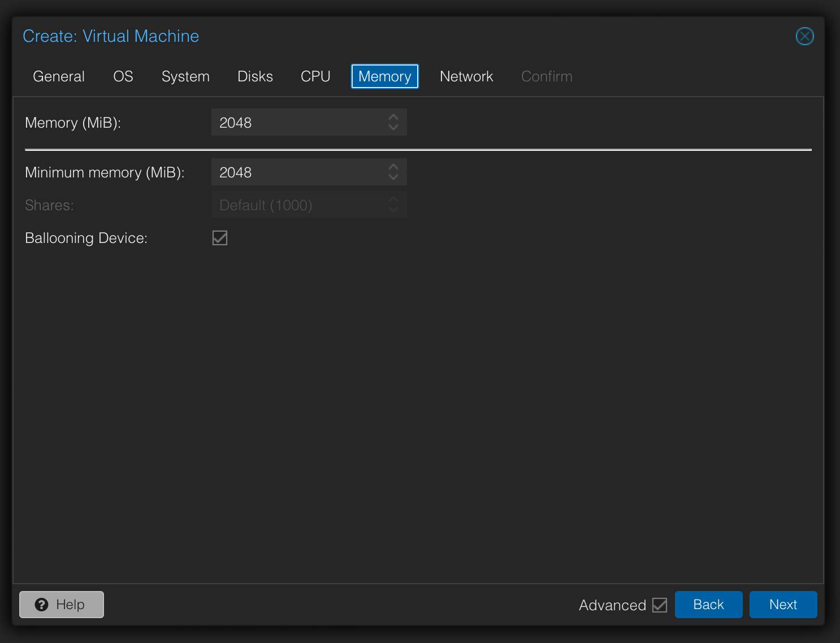840x643 pixels.
Task: Toggle the Advanced checkbox
Action: point(660,605)
